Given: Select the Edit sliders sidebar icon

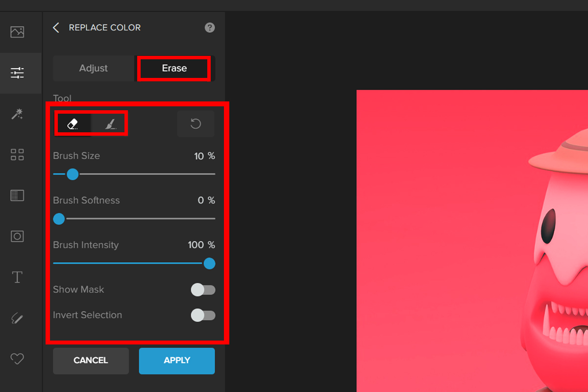Looking at the screenshot, I should pos(17,73).
